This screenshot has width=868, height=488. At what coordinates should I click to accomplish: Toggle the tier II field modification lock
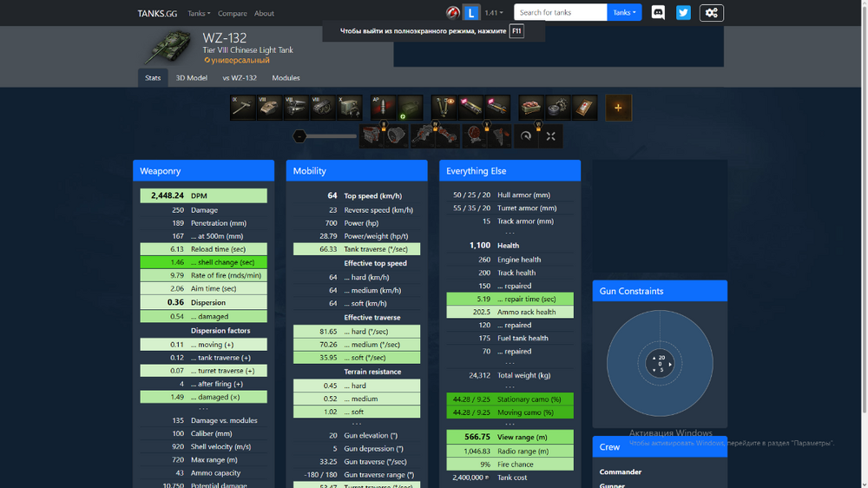click(383, 126)
